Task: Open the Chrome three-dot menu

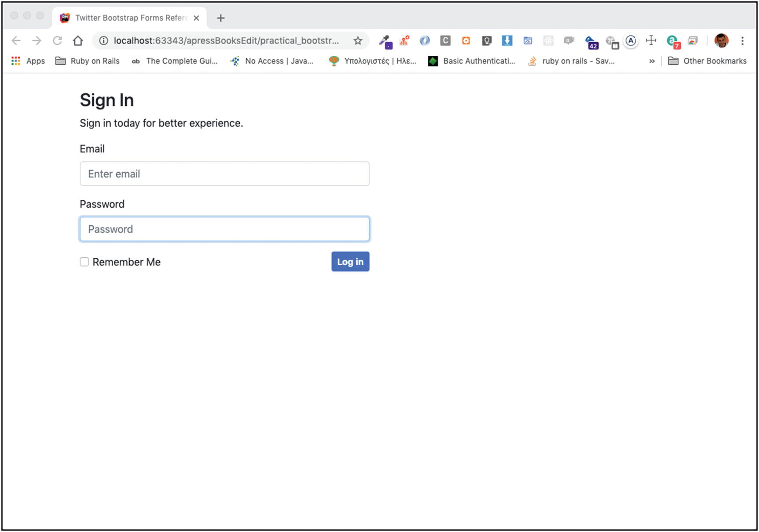Action: click(742, 41)
